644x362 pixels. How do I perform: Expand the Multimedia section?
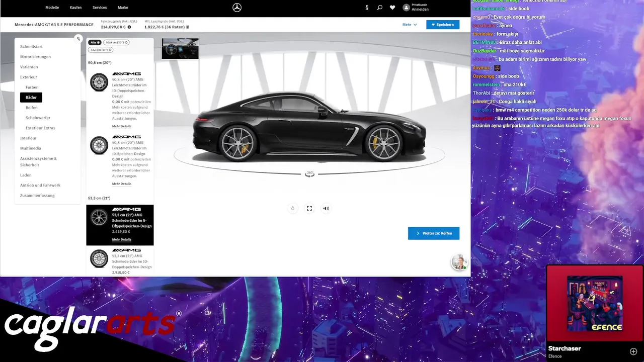coord(31,148)
